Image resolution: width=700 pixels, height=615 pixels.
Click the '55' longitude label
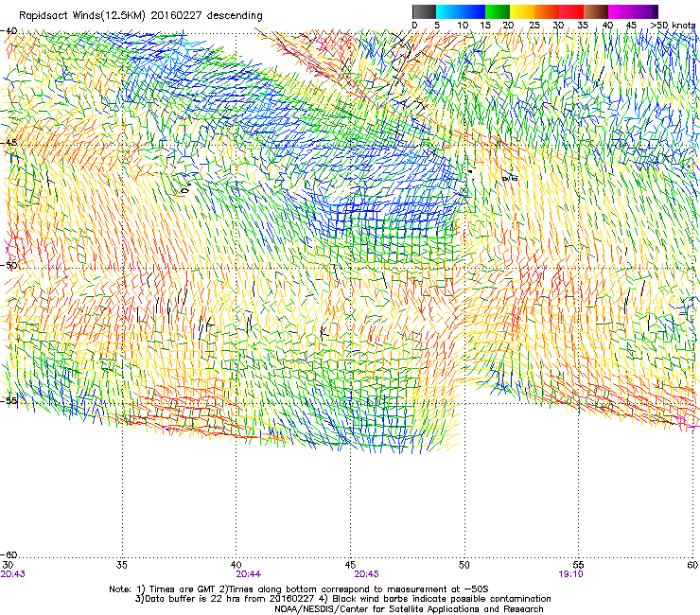[x=579, y=565]
